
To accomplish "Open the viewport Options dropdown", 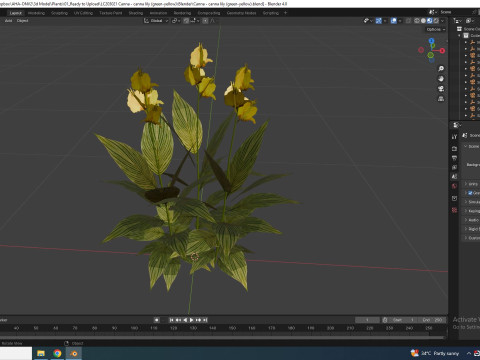I will click(x=436, y=29).
